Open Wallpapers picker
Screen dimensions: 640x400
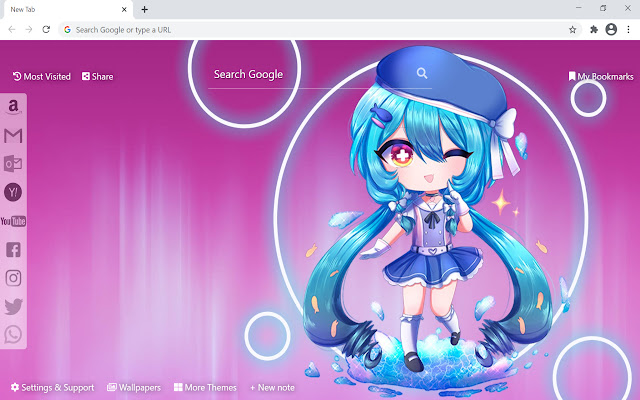(134, 387)
